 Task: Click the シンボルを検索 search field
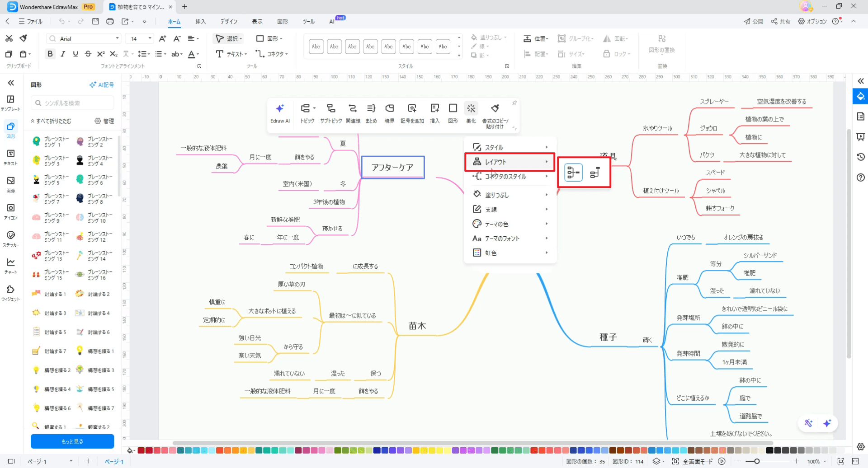(x=72, y=103)
